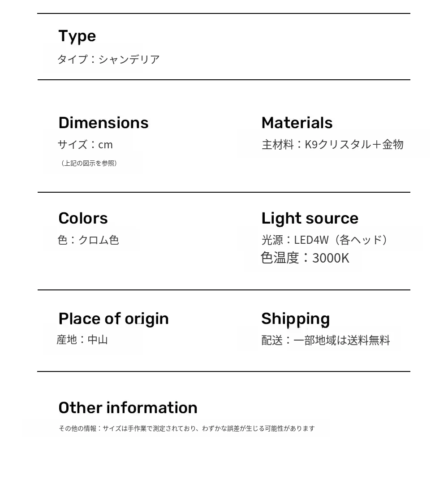Click the Place of origin heading

click(x=113, y=319)
